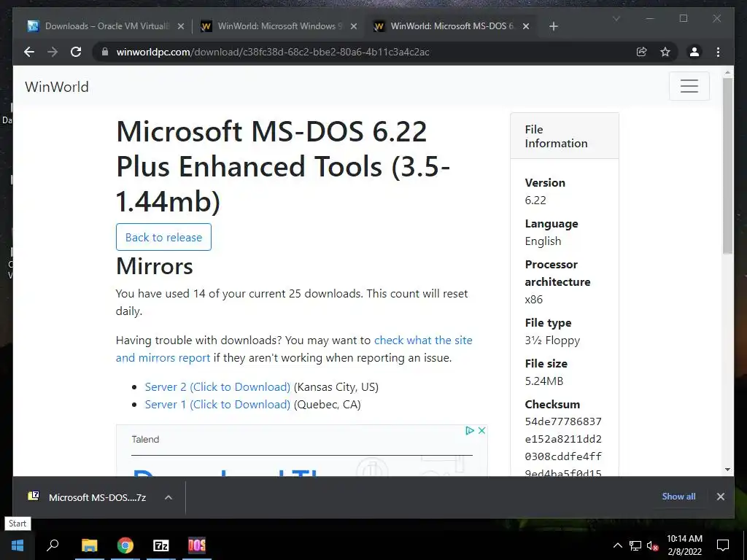The width and height of the screenshot is (747, 560).
Task: Download from Server 1 (Quebec)
Action: [217, 404]
